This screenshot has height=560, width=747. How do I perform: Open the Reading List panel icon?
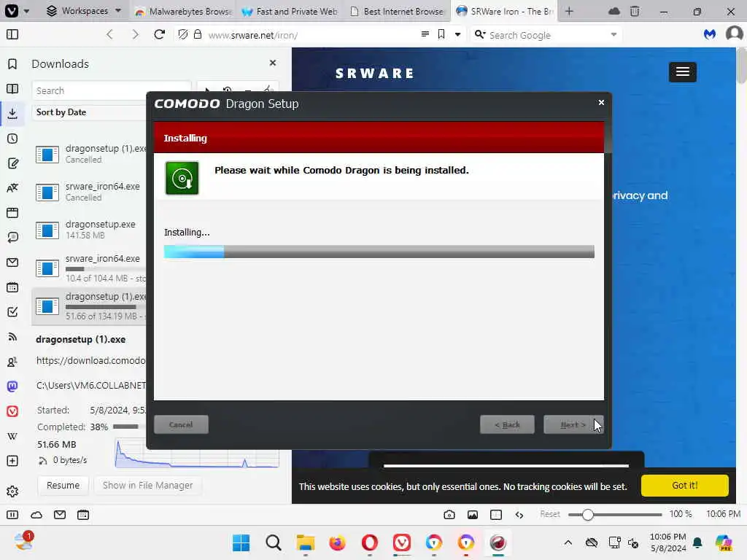tap(12, 88)
